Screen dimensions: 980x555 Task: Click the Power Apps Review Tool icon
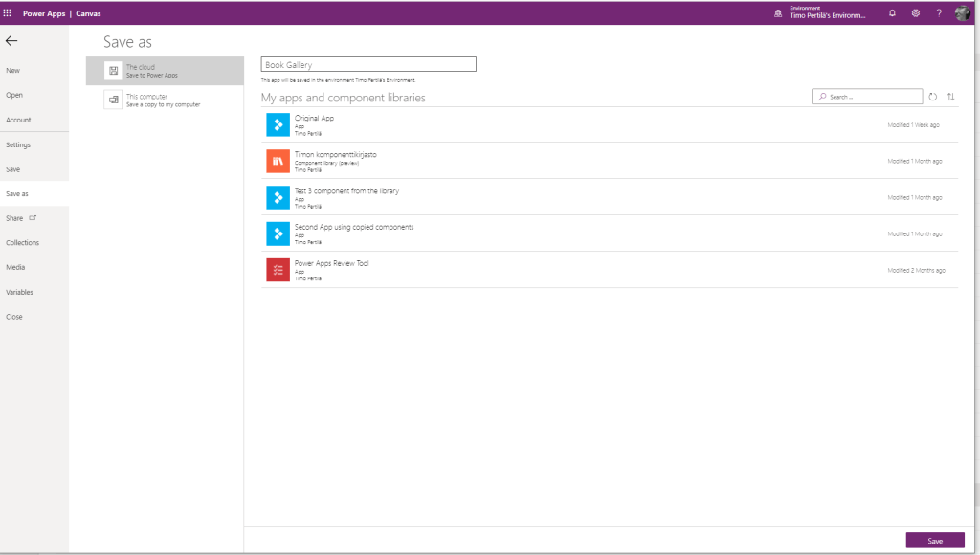[x=278, y=270]
